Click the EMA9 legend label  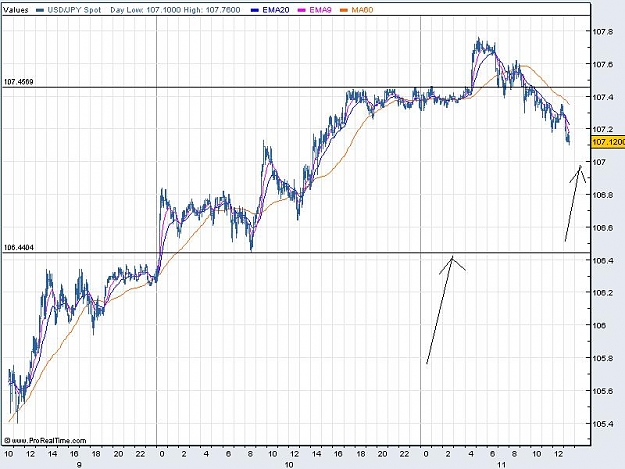[x=320, y=10]
